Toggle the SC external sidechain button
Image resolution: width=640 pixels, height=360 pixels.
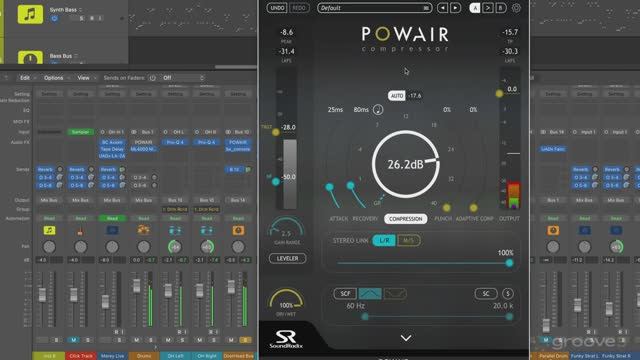[486, 293]
